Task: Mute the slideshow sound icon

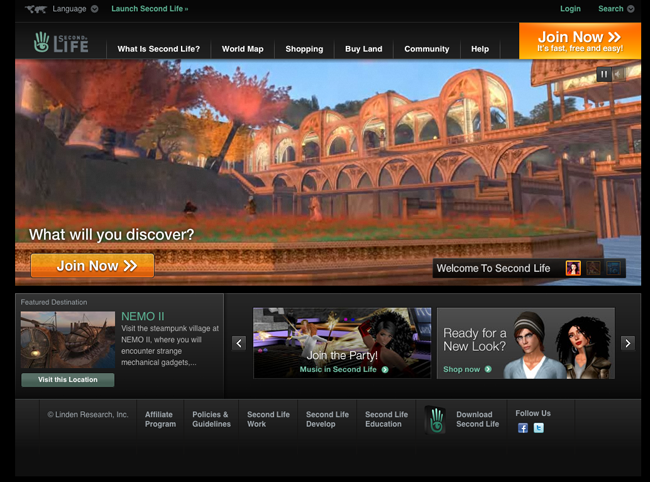Action: point(618,75)
